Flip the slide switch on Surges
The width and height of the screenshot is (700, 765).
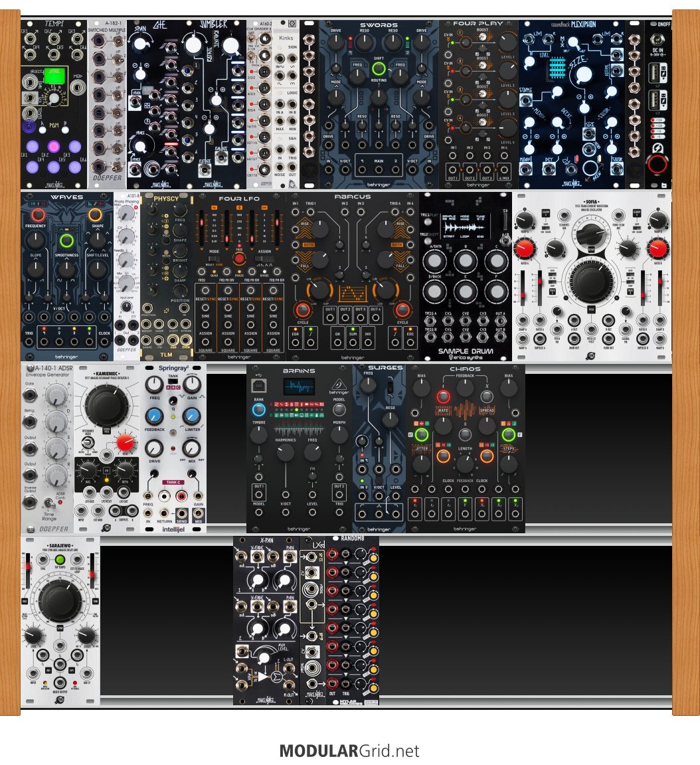pos(389,387)
